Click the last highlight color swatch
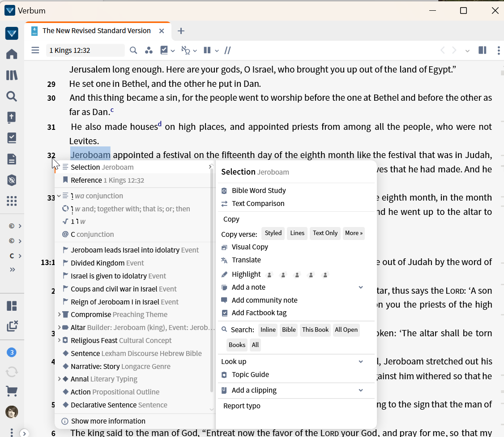 (325, 275)
